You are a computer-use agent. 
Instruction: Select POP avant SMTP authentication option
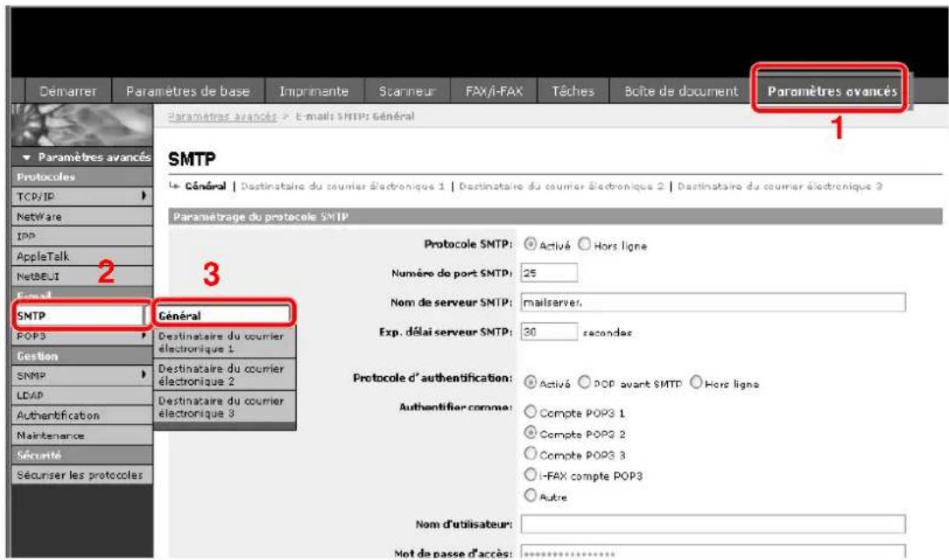pyautogui.click(x=584, y=382)
